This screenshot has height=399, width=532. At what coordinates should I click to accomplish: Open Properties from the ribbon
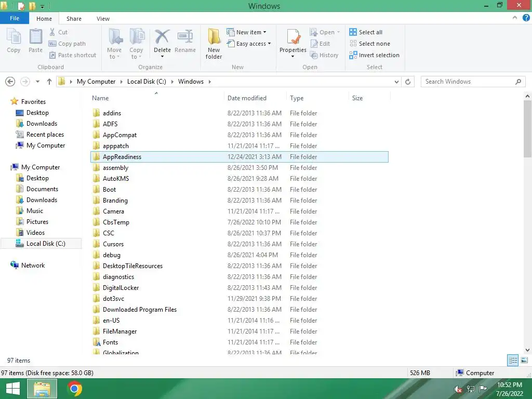pyautogui.click(x=293, y=41)
